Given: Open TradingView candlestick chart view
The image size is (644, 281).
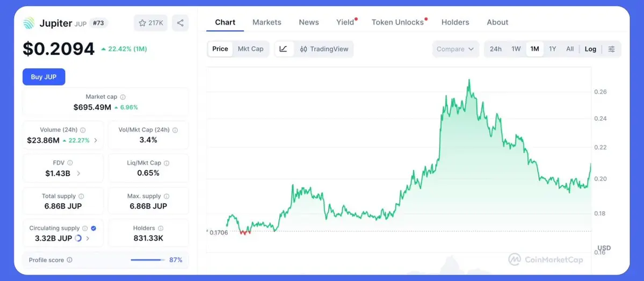Looking at the screenshot, I should (324, 49).
